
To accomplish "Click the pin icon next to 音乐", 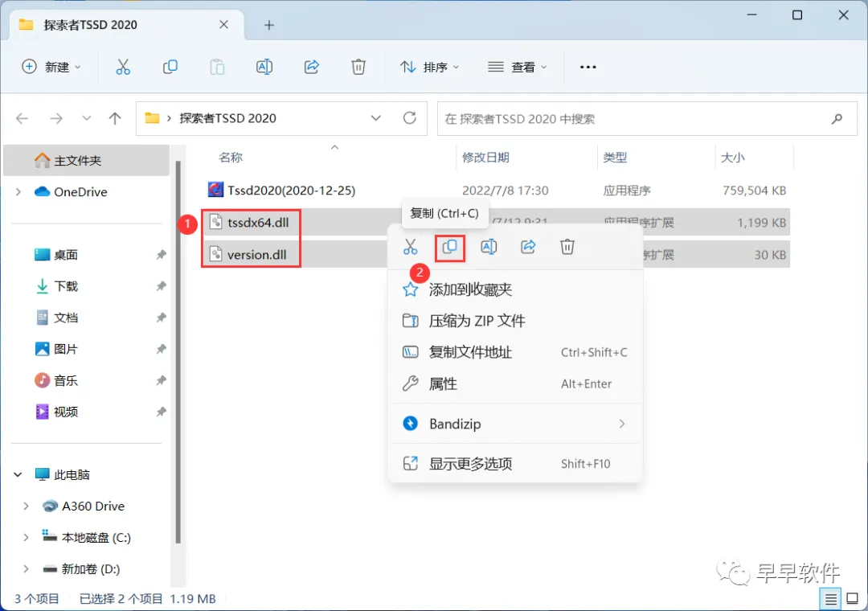I will (x=161, y=380).
